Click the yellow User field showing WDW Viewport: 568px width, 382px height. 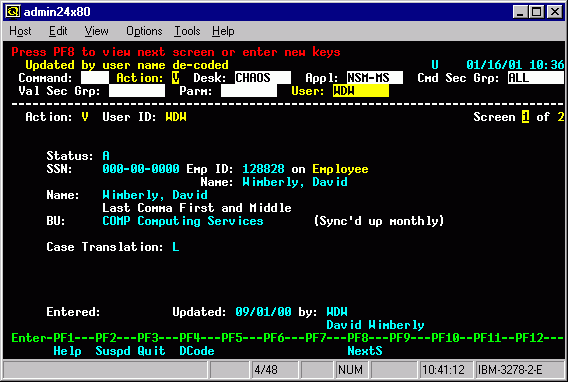click(361, 91)
